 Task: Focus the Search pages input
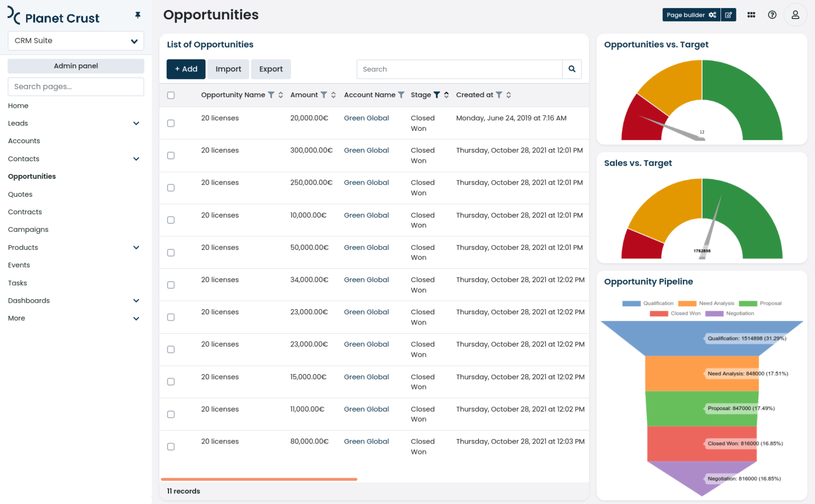click(x=76, y=86)
